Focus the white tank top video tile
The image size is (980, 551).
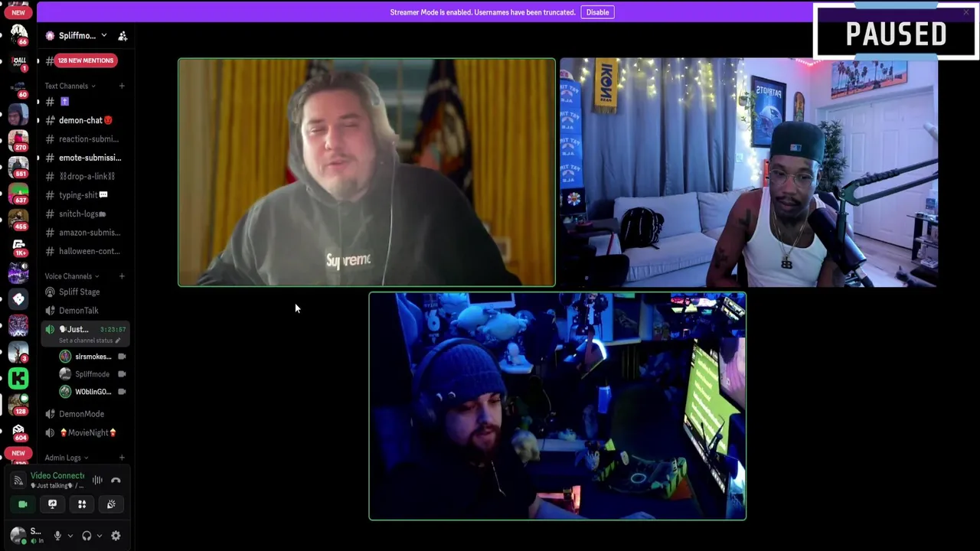[749, 172]
